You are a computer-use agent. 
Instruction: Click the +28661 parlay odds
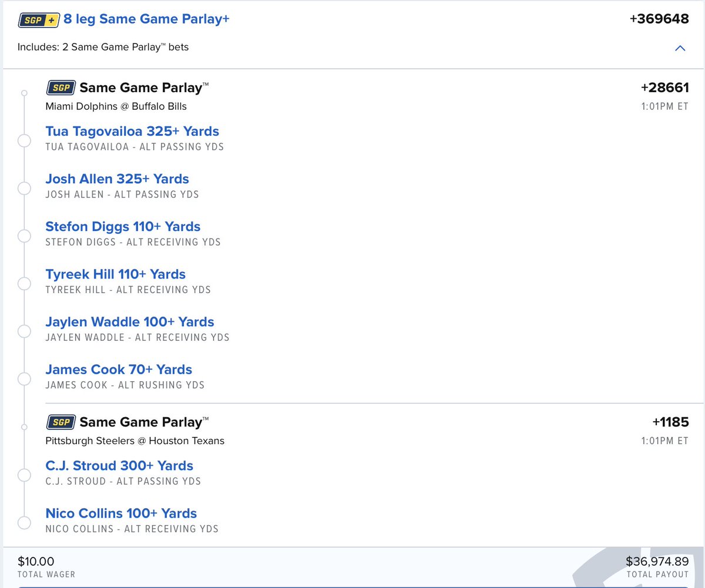coord(664,88)
